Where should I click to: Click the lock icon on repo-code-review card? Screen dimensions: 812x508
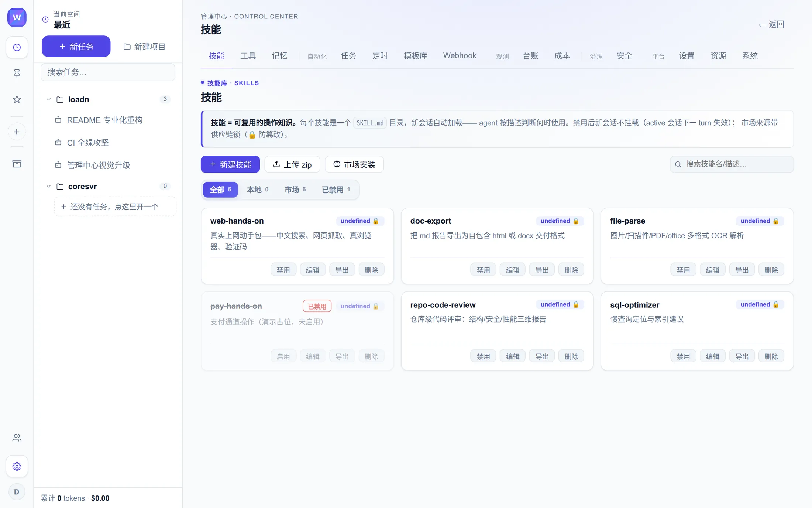tap(576, 304)
